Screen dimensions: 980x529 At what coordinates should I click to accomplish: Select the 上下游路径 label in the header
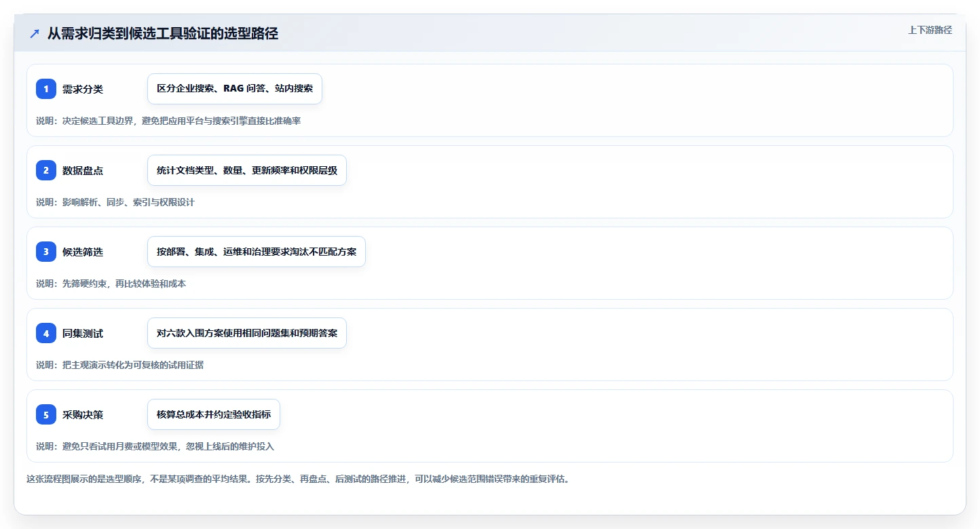(930, 30)
